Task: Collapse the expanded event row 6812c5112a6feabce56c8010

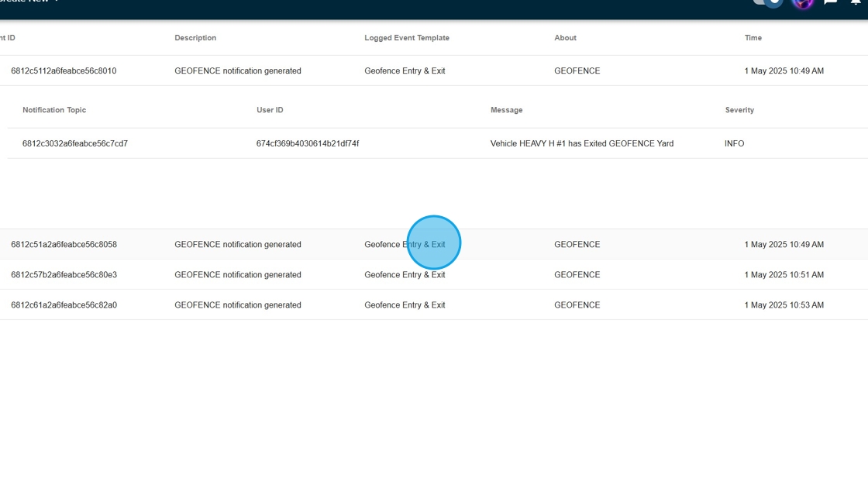Action: pos(64,71)
